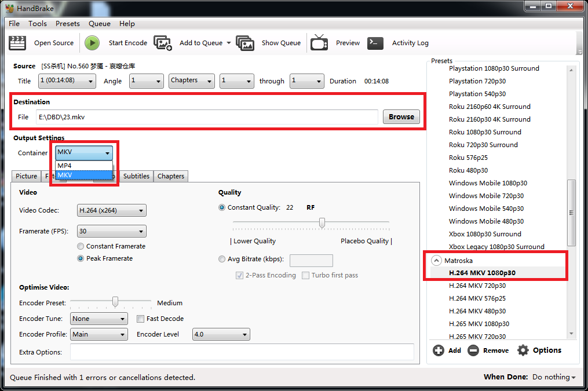Select preset H.265 MKV 1080p30
The image size is (588, 391).
479,324
